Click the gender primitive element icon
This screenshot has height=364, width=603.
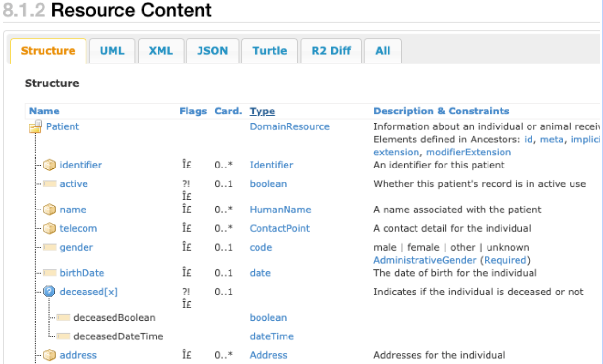click(49, 247)
